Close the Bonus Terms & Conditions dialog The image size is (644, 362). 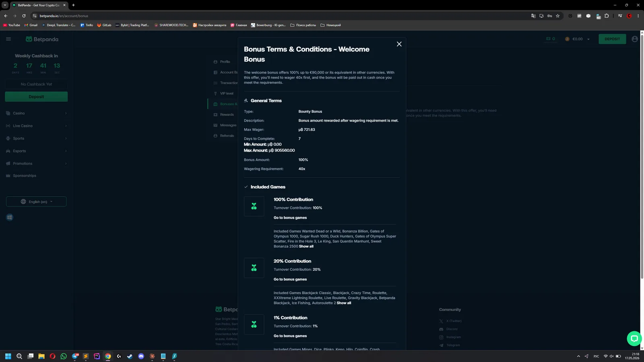(x=399, y=44)
